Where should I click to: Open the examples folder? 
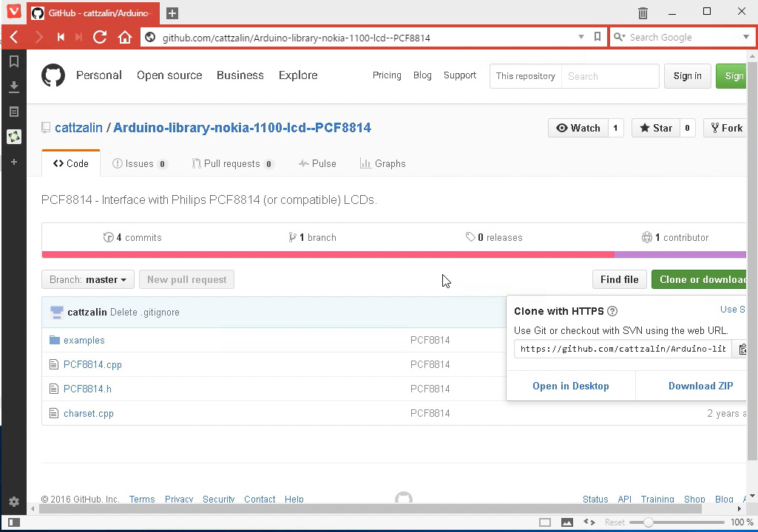tap(84, 340)
